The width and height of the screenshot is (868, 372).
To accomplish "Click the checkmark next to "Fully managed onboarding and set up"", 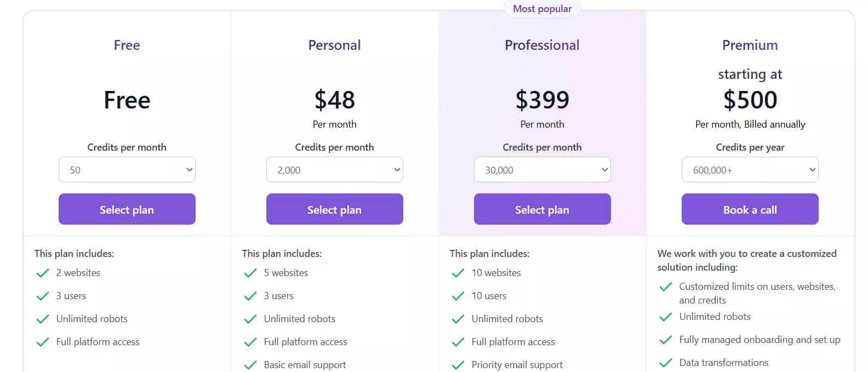I will coord(666,339).
